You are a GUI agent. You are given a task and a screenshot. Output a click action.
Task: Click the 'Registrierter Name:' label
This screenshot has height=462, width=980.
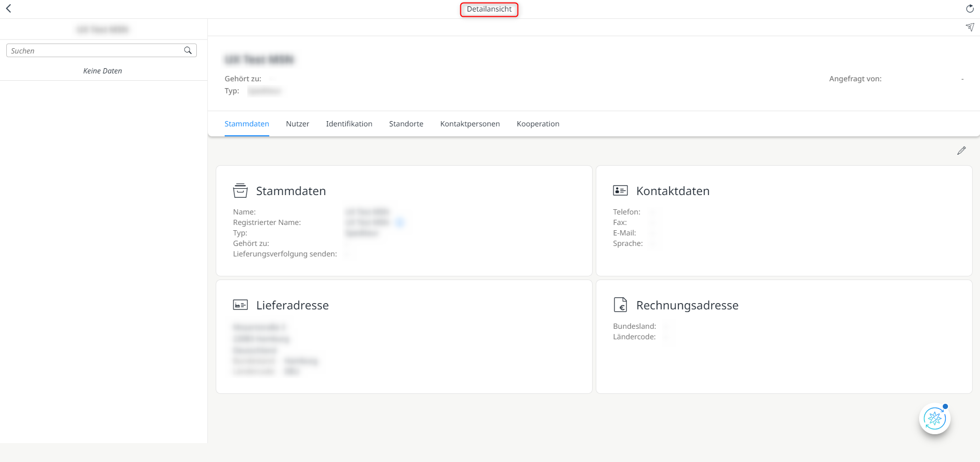click(x=267, y=222)
